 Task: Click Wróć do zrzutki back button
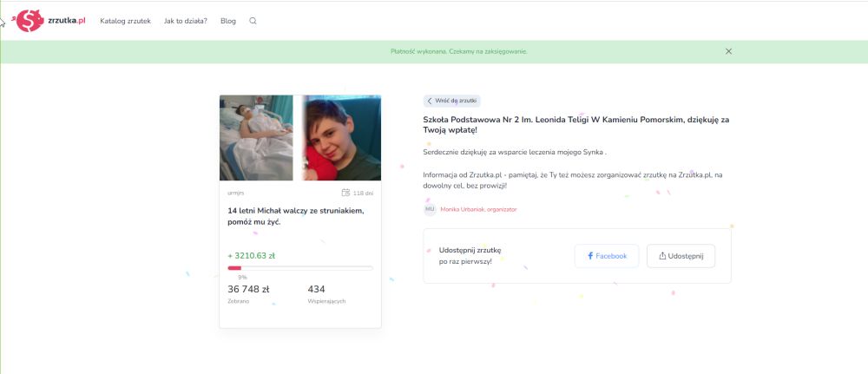452,102
